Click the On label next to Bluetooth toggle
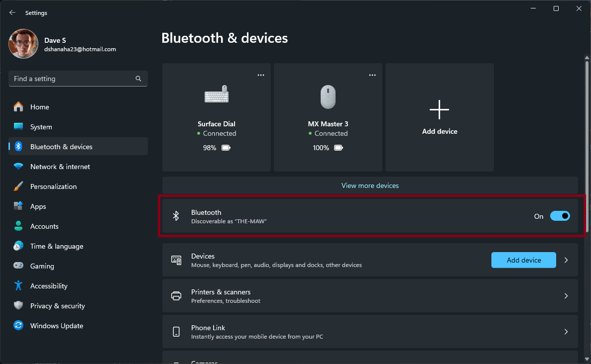The height and width of the screenshot is (364, 591). pyautogui.click(x=539, y=216)
